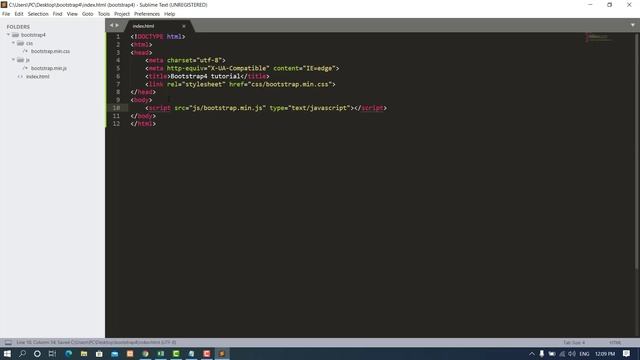Open Windows taskbar search

(22, 353)
